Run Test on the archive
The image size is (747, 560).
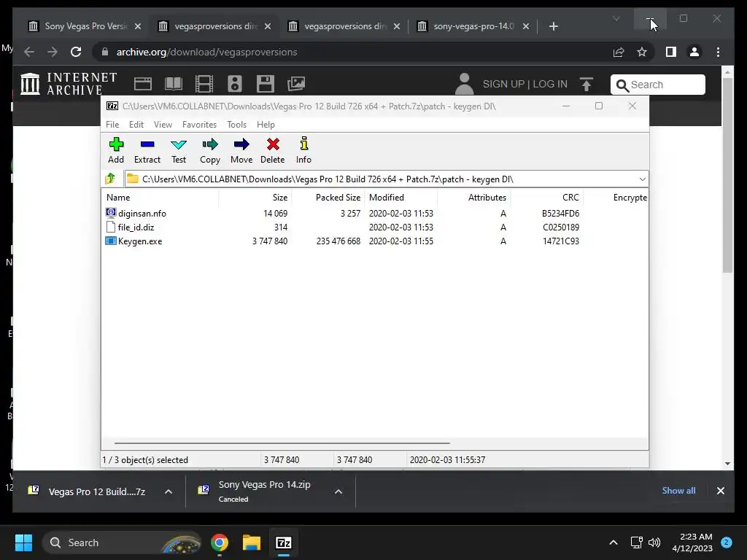(179, 150)
